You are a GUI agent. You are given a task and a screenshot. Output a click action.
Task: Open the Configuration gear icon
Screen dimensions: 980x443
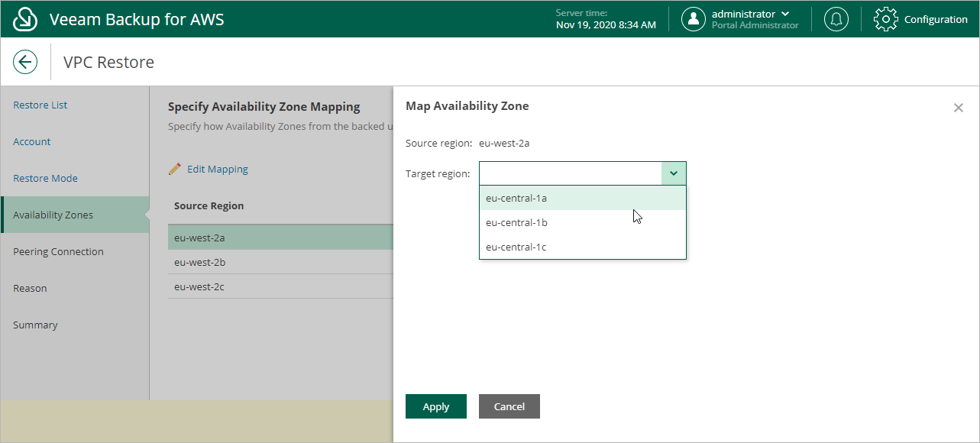[x=885, y=19]
